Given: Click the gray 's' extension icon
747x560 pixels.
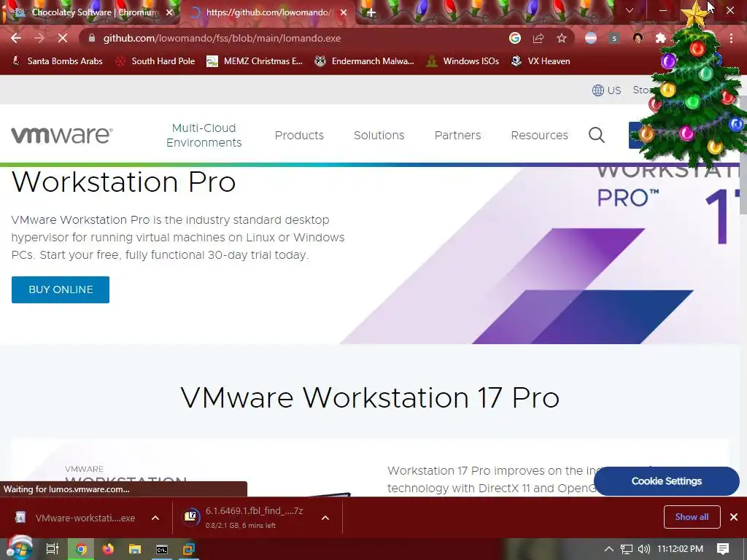Looking at the screenshot, I should tap(614, 38).
